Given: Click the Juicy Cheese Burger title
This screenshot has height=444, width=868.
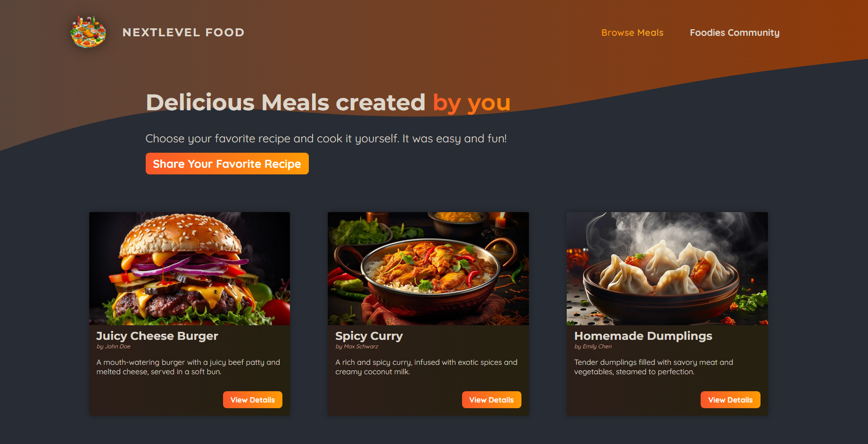Looking at the screenshot, I should click(x=157, y=336).
